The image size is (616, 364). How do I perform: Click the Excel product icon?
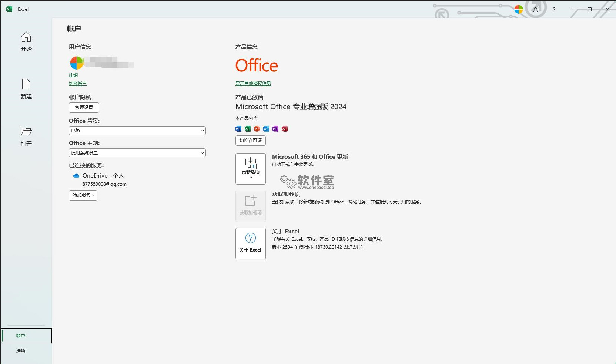coord(248,129)
